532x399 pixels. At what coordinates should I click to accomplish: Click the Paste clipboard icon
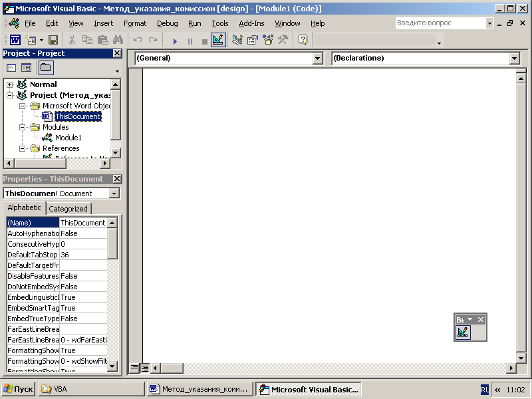102,40
